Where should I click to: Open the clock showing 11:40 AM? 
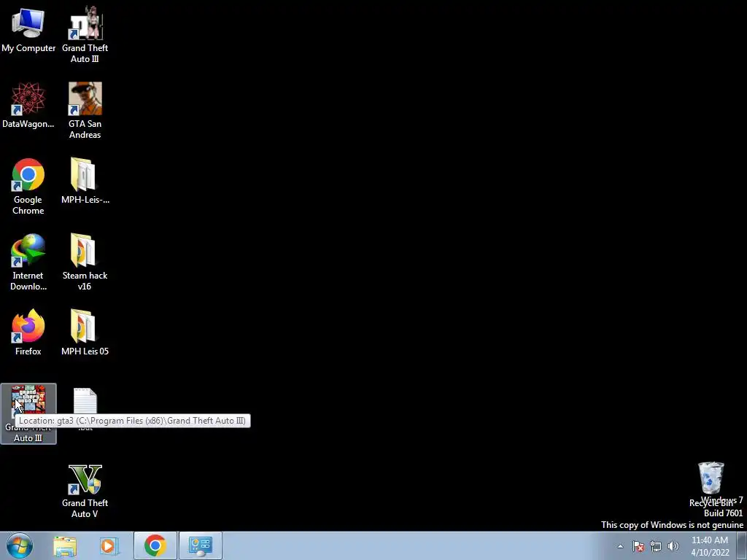[x=710, y=546]
